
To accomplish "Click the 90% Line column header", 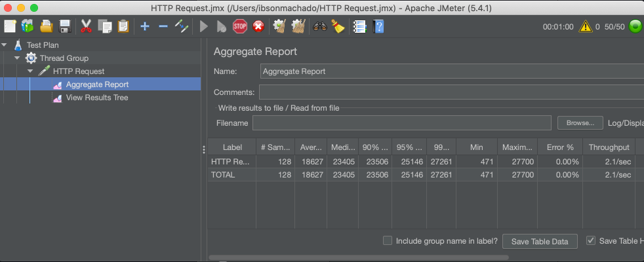I will pyautogui.click(x=375, y=147).
